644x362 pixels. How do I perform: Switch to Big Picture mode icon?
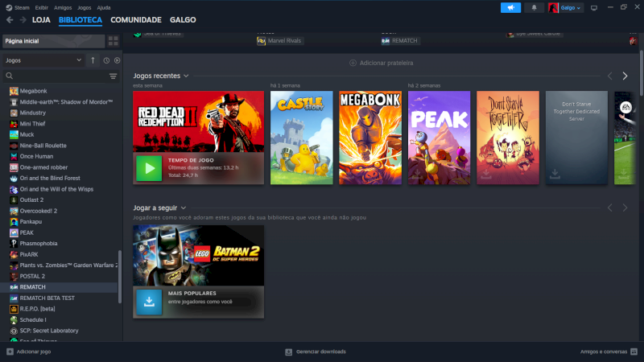pos(594,7)
